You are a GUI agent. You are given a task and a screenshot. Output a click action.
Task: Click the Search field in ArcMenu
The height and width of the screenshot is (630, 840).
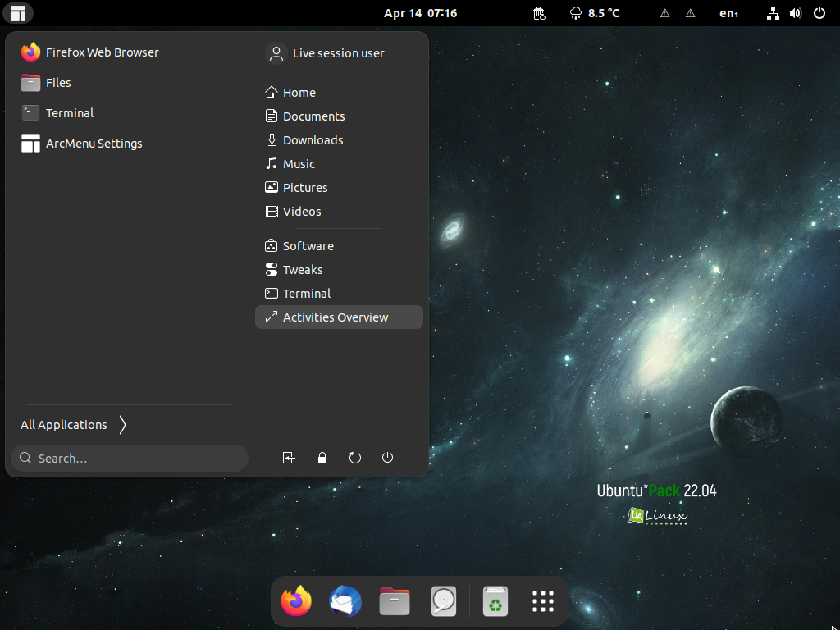tap(130, 458)
